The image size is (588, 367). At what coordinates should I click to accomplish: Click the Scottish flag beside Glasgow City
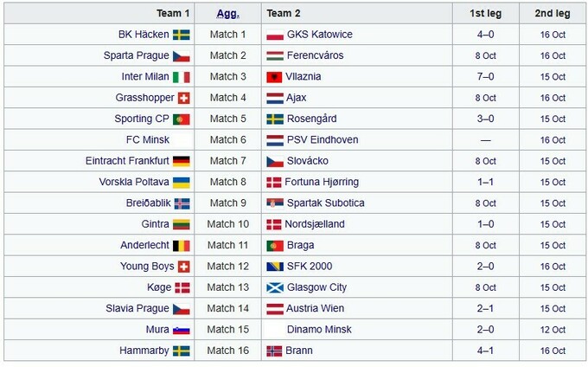point(275,287)
